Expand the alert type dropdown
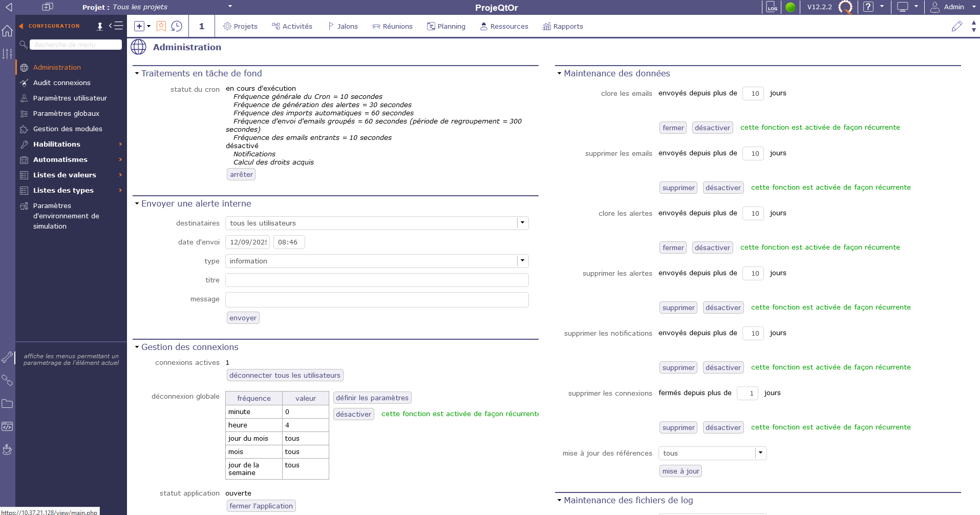The width and height of the screenshot is (980, 515). click(522, 261)
